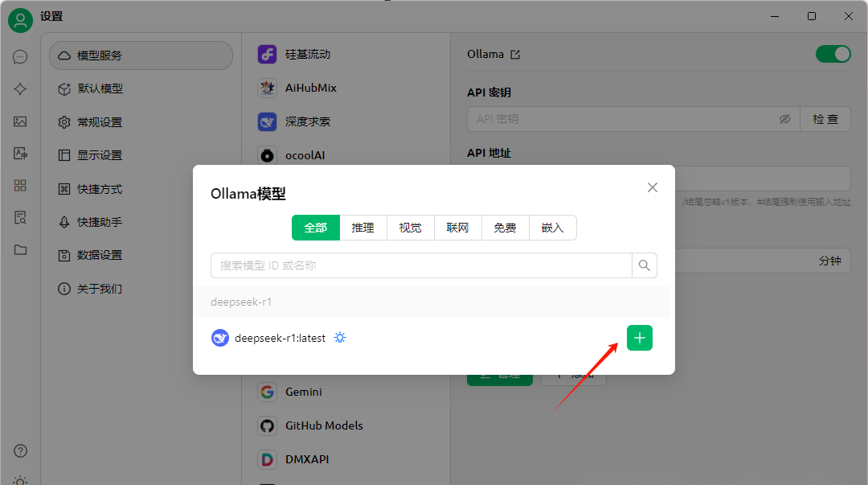Click the reasoning sun icon beside deepseek-r1:latest
This screenshot has width=868, height=485.
pos(340,338)
